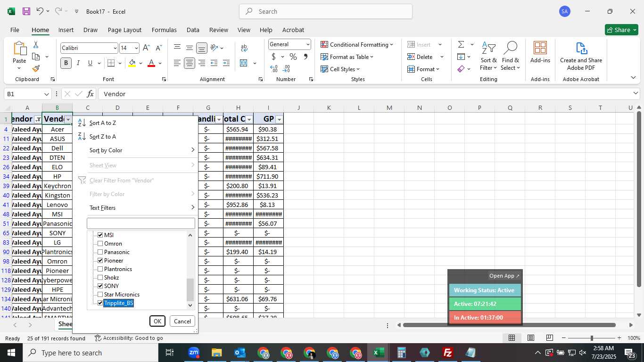Image resolution: width=644 pixels, height=362 pixels.
Task: Toggle Underline formatting
Action: (90, 63)
